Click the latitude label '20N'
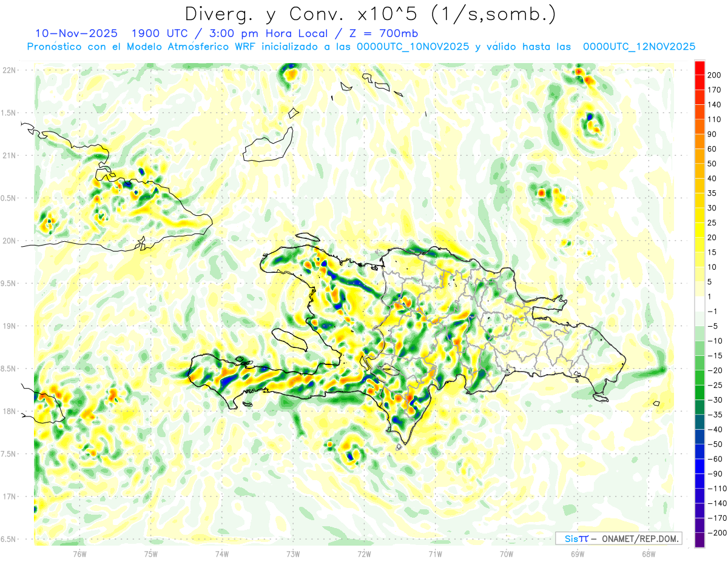Viewport: 728px width, 562px height. click(x=9, y=241)
